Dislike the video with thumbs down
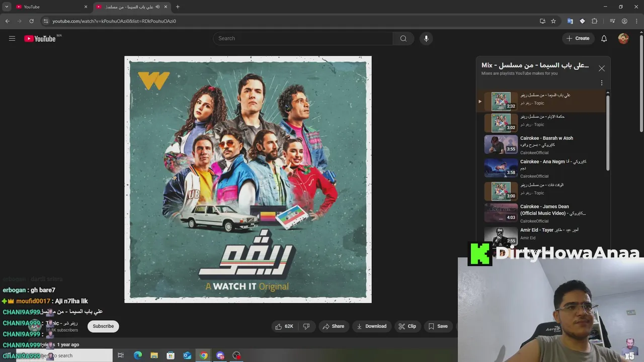644x362 pixels. (306, 326)
